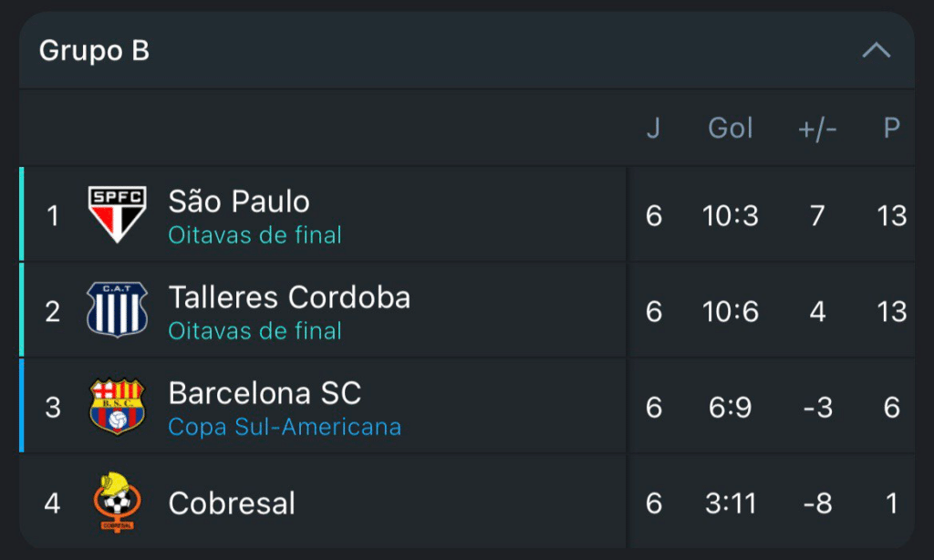
Task: Click the J column header
Action: pyautogui.click(x=653, y=129)
